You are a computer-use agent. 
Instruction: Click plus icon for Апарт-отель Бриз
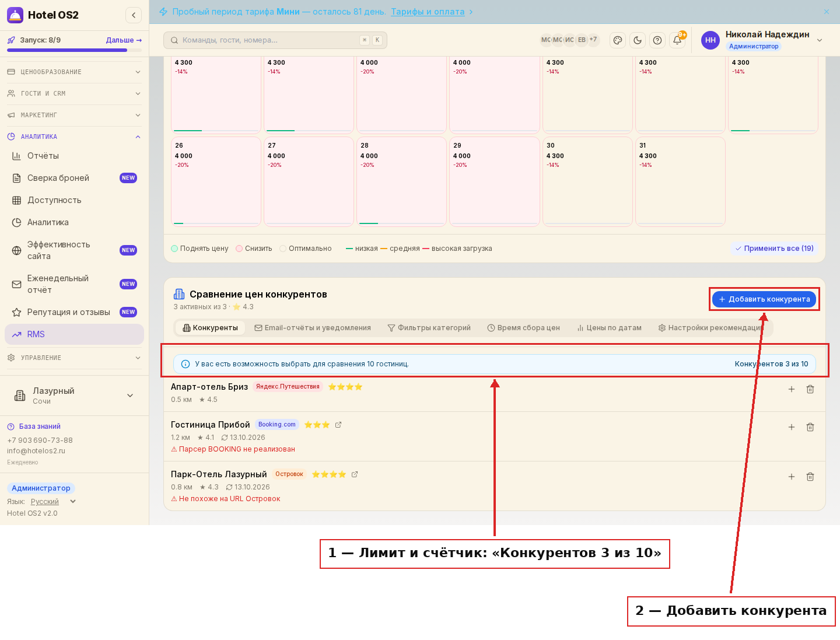(x=792, y=389)
